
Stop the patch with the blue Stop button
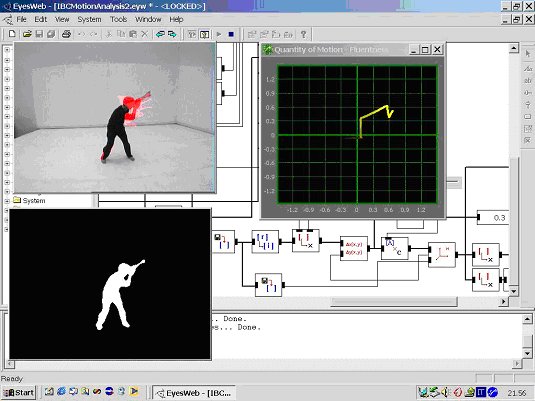point(231,34)
